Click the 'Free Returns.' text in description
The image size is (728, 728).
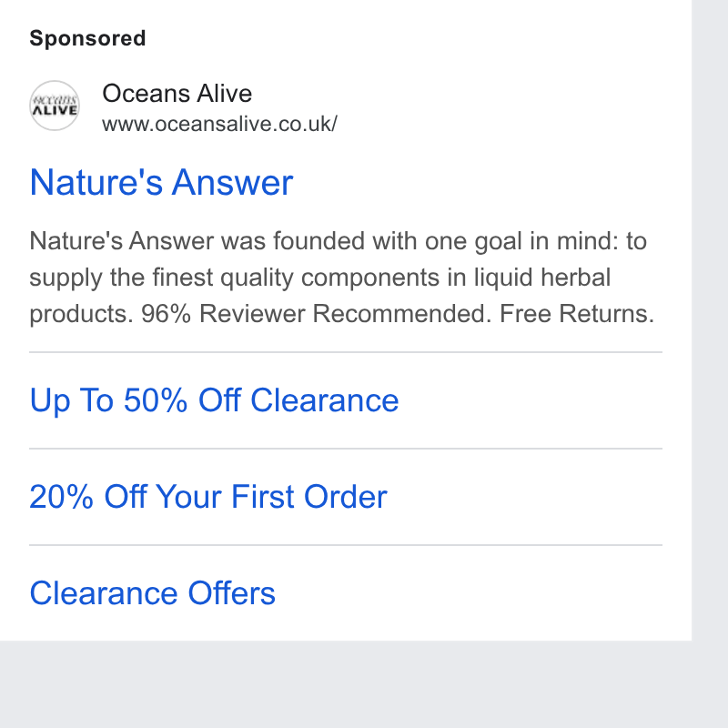click(x=577, y=313)
